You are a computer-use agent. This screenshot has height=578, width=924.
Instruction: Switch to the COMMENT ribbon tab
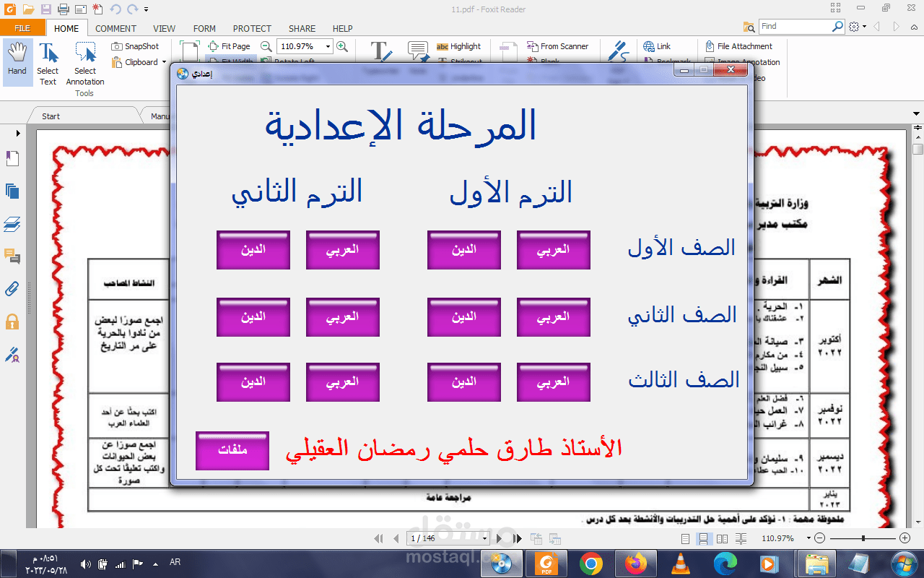click(115, 29)
